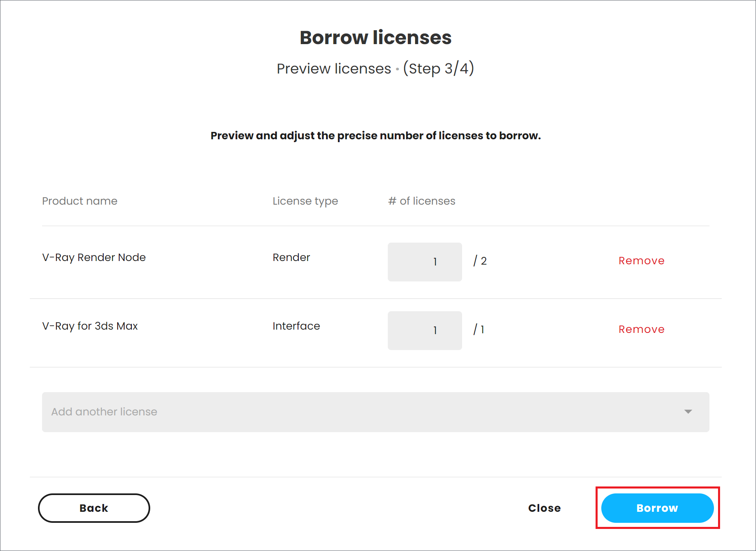756x551 pixels.
Task: Click the Borrow licenses dialog title
Action: tap(376, 38)
